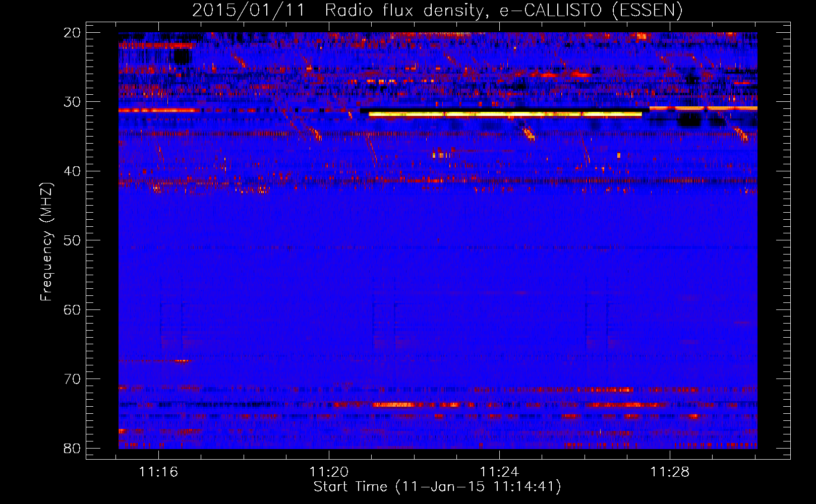
Task: Click the '50' frequency tick label
Action: pyautogui.click(x=72, y=240)
